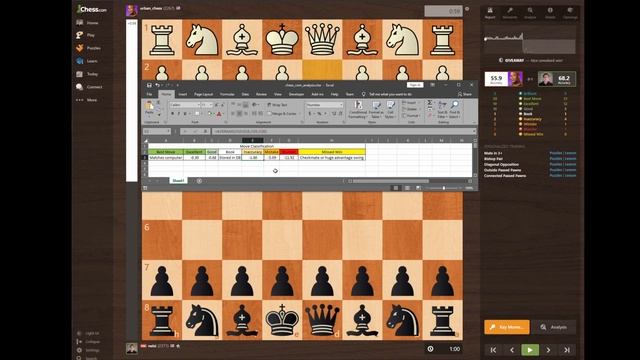Click the 68.2 accuracy player avatar
This screenshot has height=360, width=640.
[545, 79]
